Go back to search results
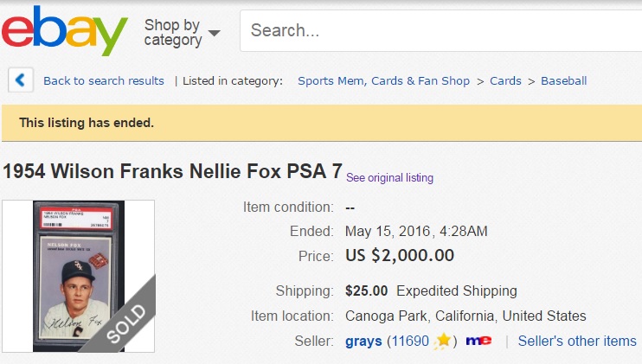642x364 pixels. [104, 81]
